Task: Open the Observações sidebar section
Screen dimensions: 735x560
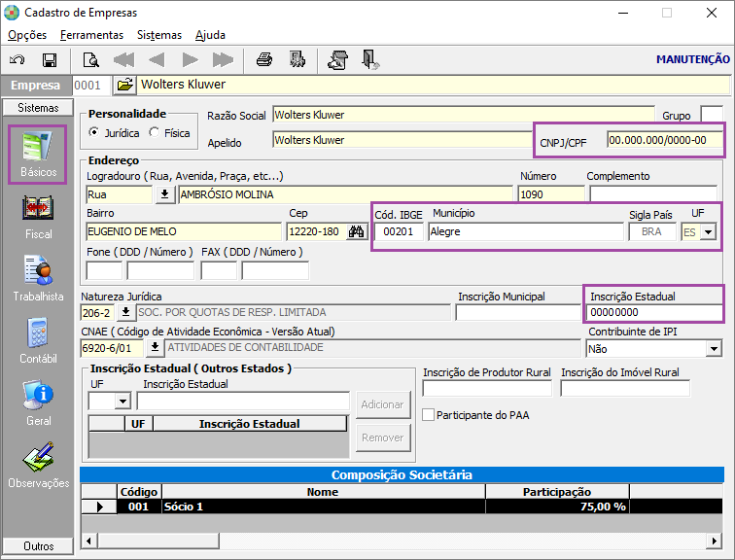Action: tap(38, 466)
